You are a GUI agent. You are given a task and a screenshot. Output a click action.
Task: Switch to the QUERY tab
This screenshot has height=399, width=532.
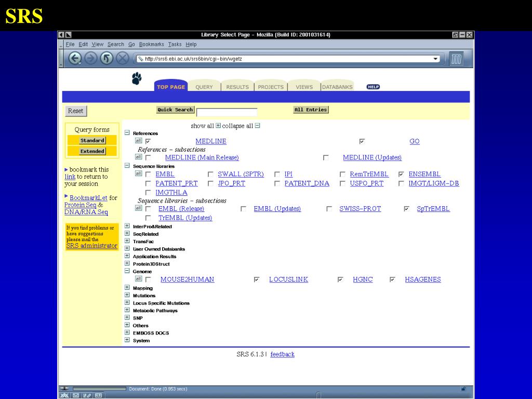point(204,87)
